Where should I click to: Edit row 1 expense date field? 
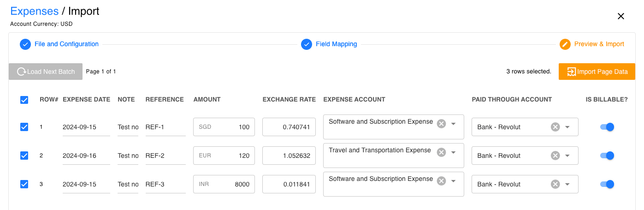pyautogui.click(x=86, y=127)
